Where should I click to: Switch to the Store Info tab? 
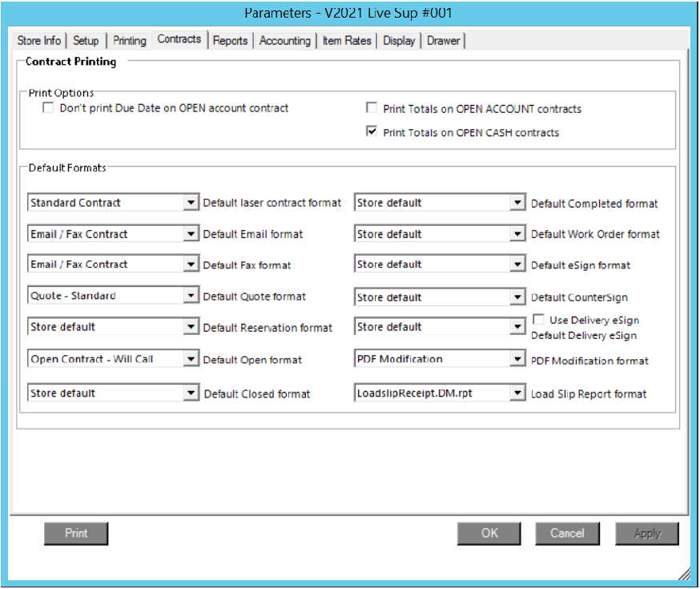coord(39,41)
